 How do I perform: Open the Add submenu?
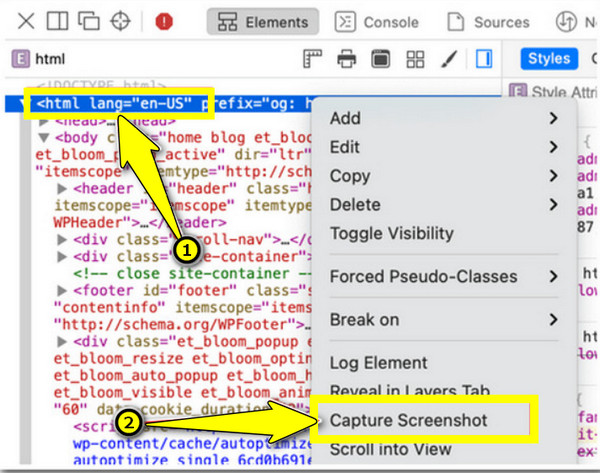pos(444,118)
